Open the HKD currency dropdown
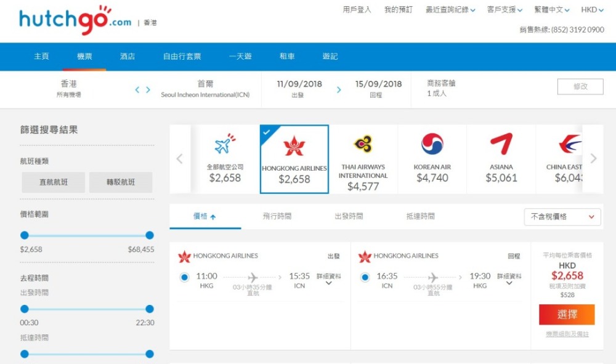The image size is (616, 364). [x=593, y=10]
